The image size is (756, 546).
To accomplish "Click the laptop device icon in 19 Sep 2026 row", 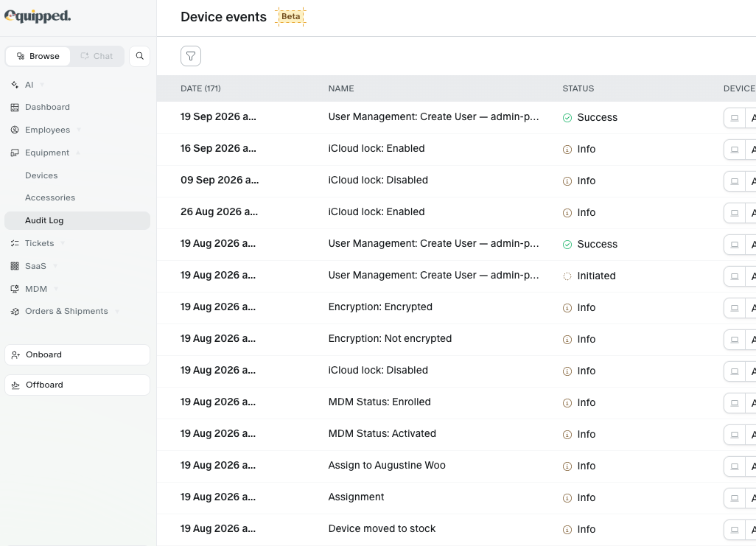I will [735, 118].
